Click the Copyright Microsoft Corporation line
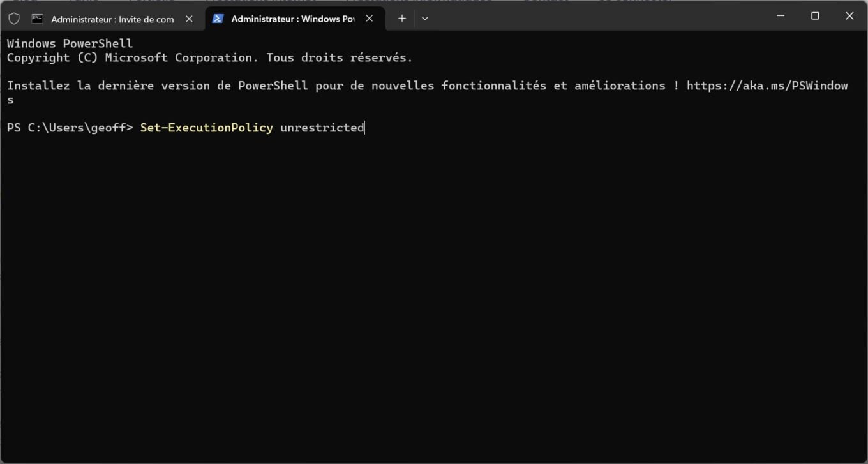This screenshot has height=464, width=868. coord(209,57)
